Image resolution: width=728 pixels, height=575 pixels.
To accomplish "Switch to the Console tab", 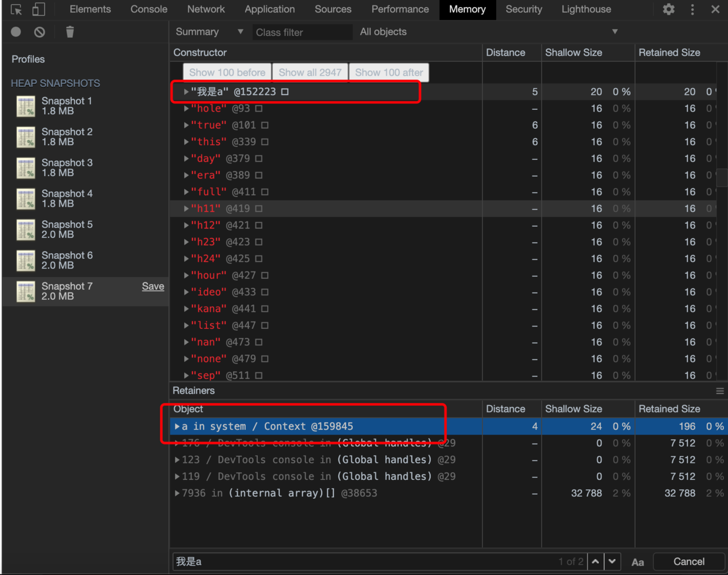I will 149,9.
